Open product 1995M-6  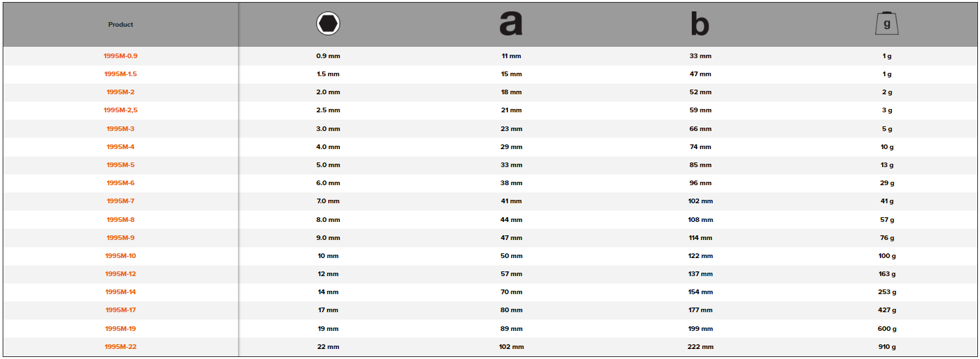pos(121,183)
